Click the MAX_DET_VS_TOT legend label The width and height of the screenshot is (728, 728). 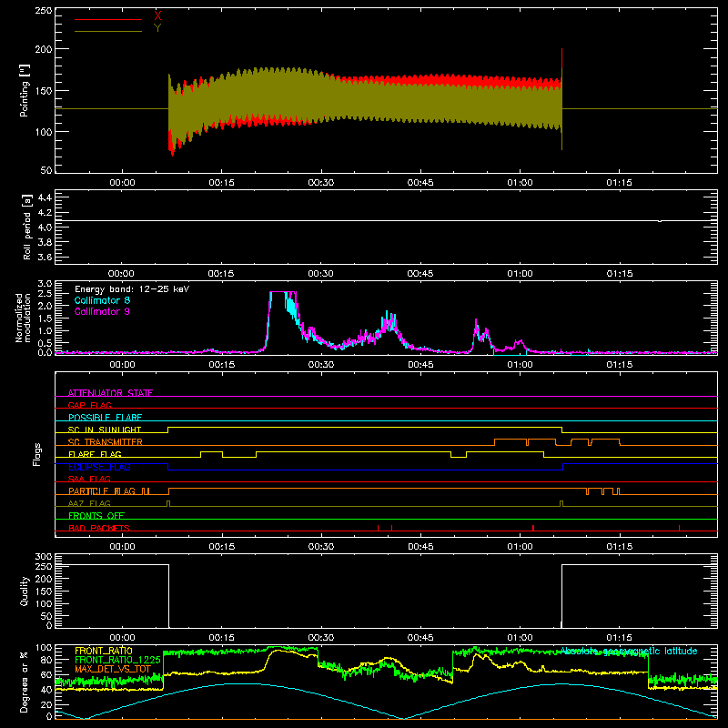click(x=113, y=669)
